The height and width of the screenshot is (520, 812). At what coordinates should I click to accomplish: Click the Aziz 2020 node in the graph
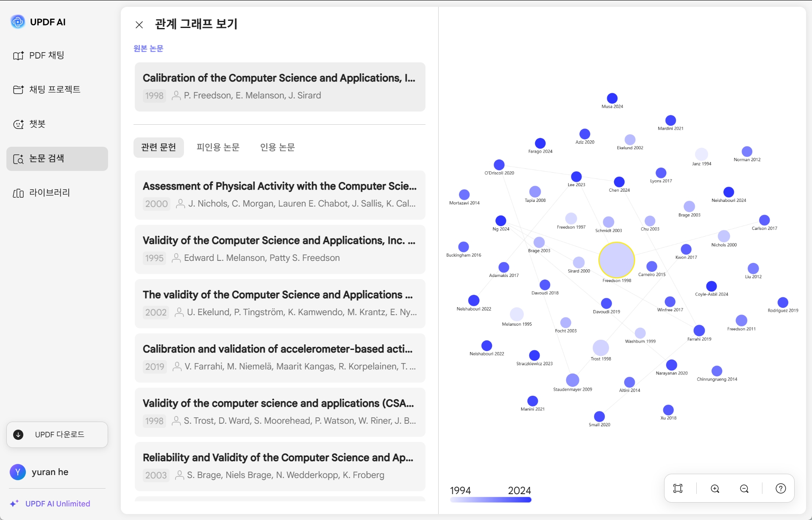click(x=585, y=134)
